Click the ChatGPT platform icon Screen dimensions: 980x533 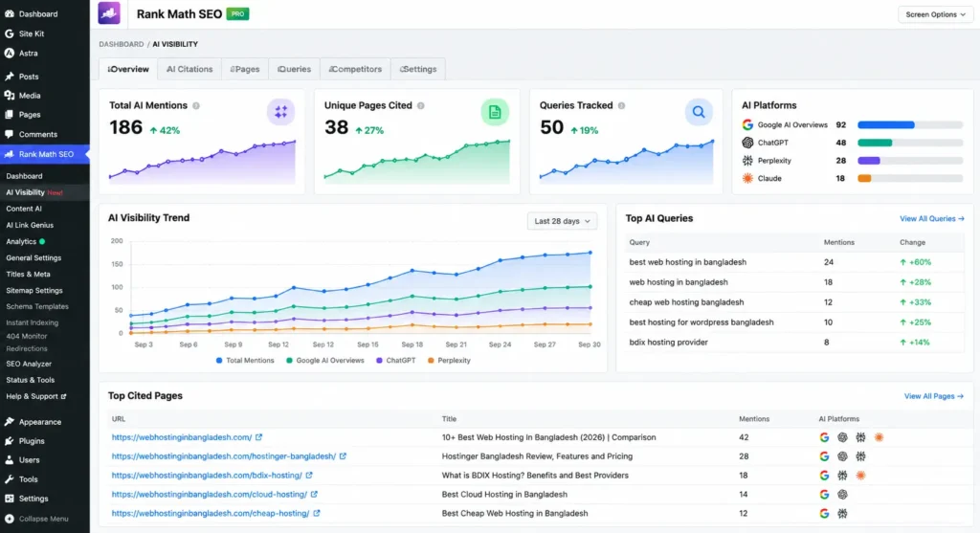pos(747,143)
